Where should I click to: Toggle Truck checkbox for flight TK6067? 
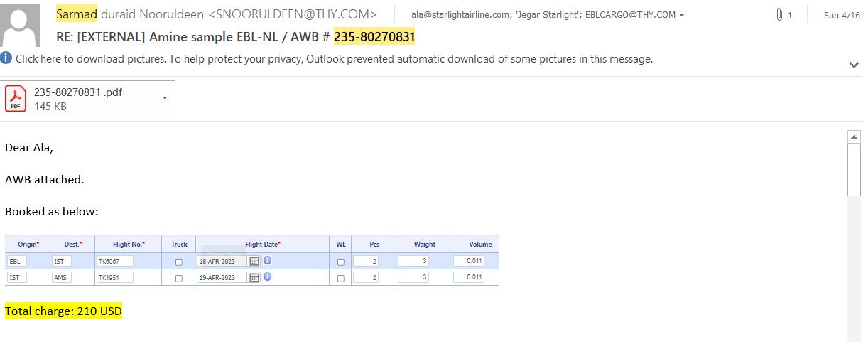point(178,262)
